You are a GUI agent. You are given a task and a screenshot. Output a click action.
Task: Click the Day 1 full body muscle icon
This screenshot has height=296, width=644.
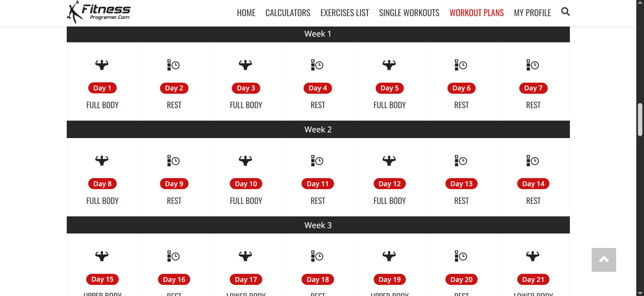pos(102,65)
